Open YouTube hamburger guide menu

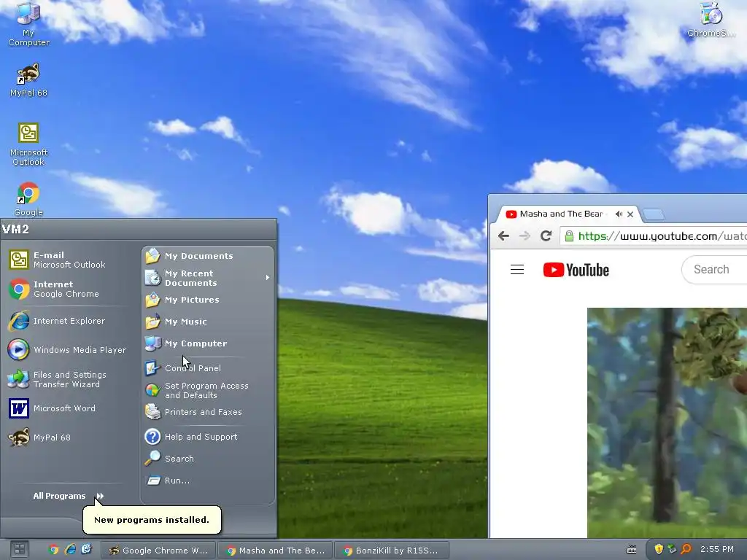click(517, 270)
